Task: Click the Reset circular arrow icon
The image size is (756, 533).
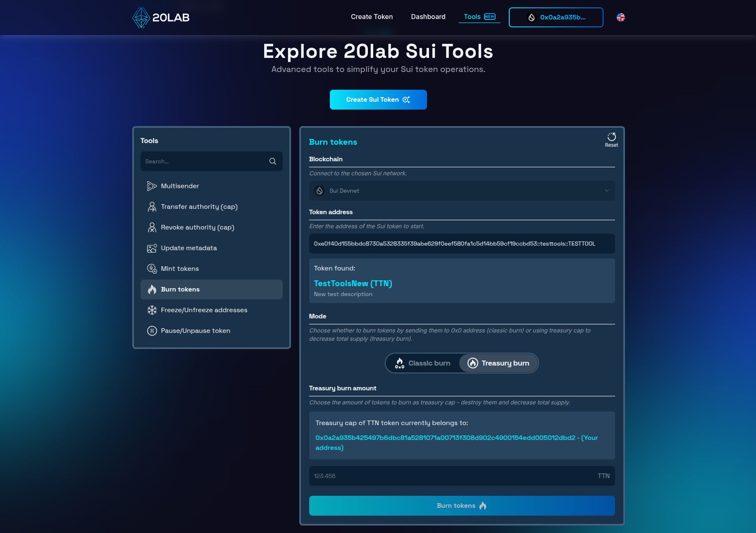Action: click(611, 137)
